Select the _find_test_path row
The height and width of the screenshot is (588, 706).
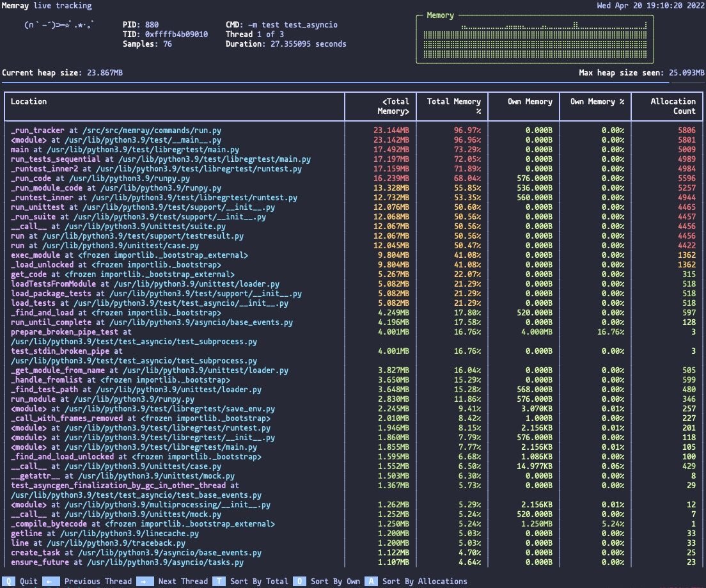353,389
